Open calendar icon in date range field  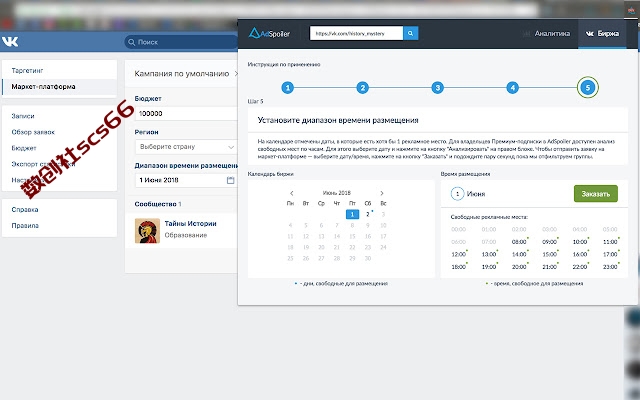tap(231, 180)
